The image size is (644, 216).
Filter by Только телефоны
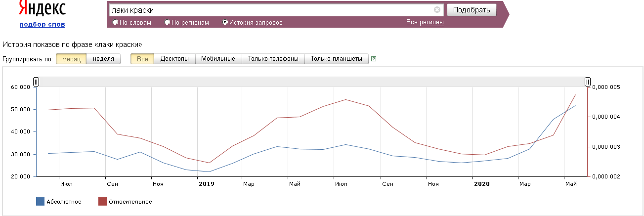coord(273,59)
